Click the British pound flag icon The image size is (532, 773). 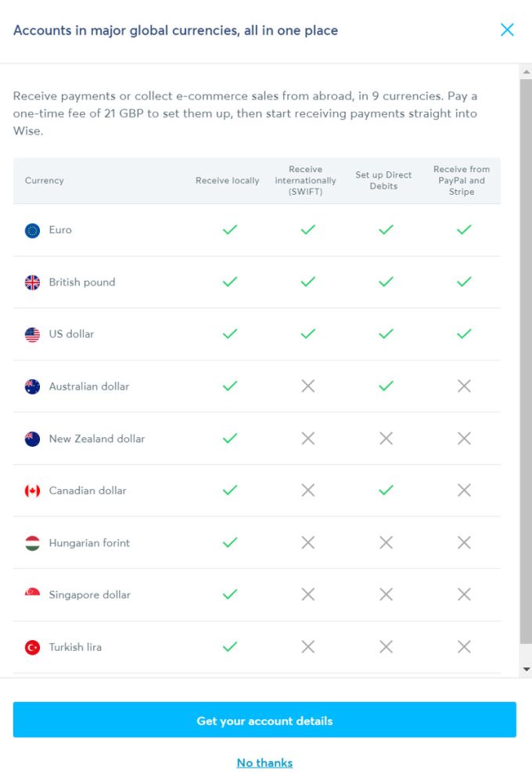pos(33,282)
